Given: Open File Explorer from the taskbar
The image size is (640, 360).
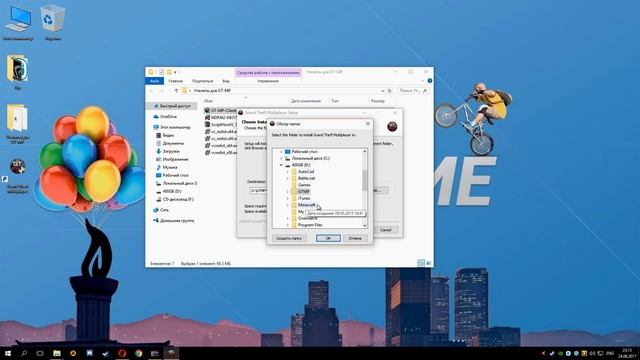Looking at the screenshot, I should click(x=57, y=353).
